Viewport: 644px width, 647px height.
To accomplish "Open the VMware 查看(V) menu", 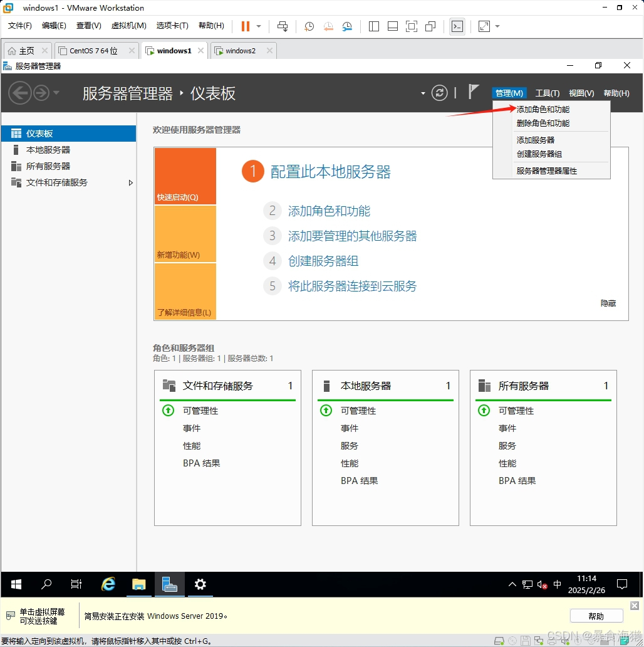I will (x=88, y=26).
